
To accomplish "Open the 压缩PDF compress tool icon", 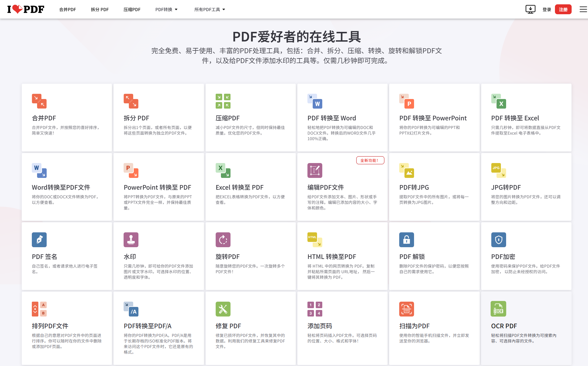I will point(223,101).
